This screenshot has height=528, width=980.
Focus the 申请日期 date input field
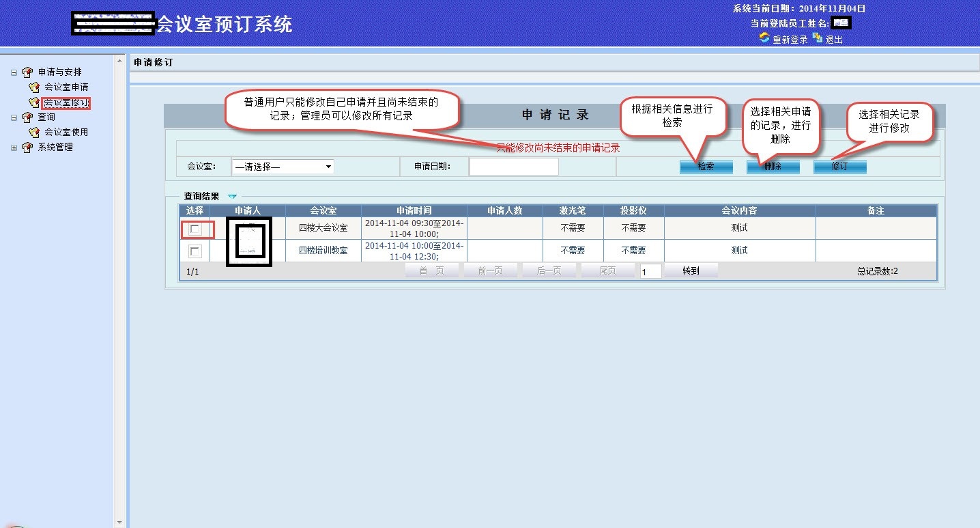point(514,167)
